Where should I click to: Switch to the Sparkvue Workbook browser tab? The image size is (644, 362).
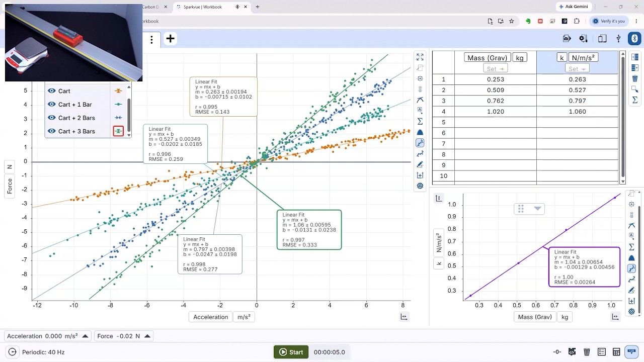point(203,7)
